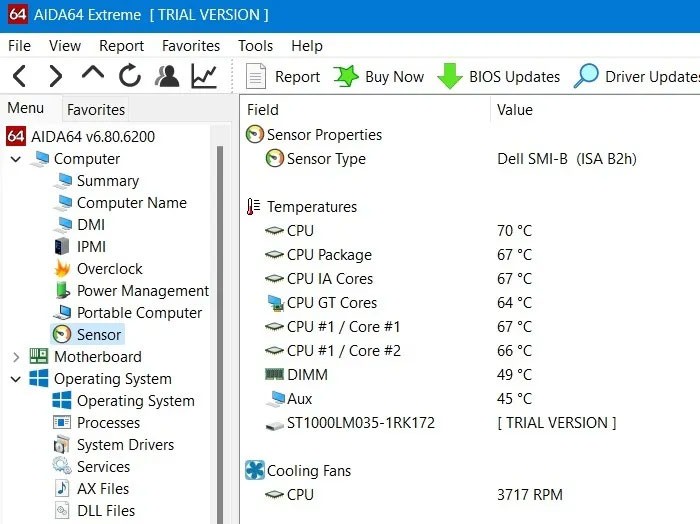
Task: Go up one level with Up arrow
Action: point(92,75)
